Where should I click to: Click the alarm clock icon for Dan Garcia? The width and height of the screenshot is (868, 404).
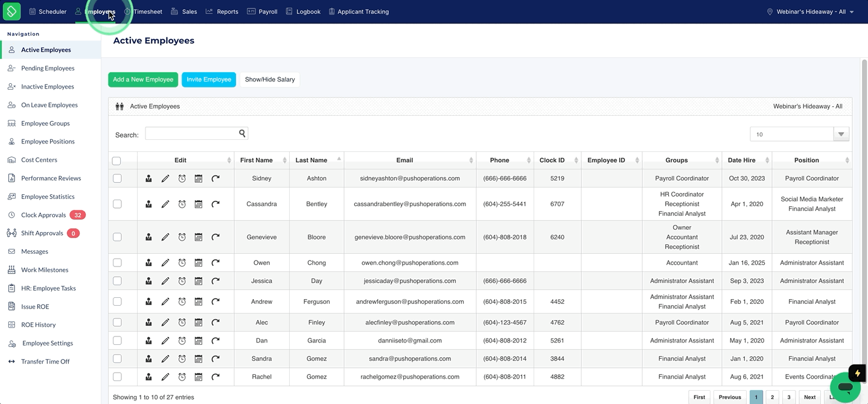(x=182, y=341)
